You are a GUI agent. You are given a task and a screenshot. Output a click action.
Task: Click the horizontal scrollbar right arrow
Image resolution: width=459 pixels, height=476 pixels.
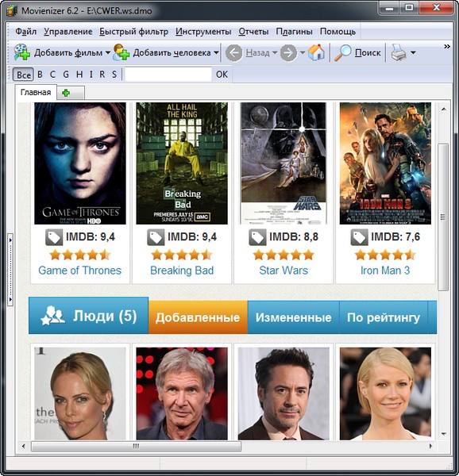point(430,446)
